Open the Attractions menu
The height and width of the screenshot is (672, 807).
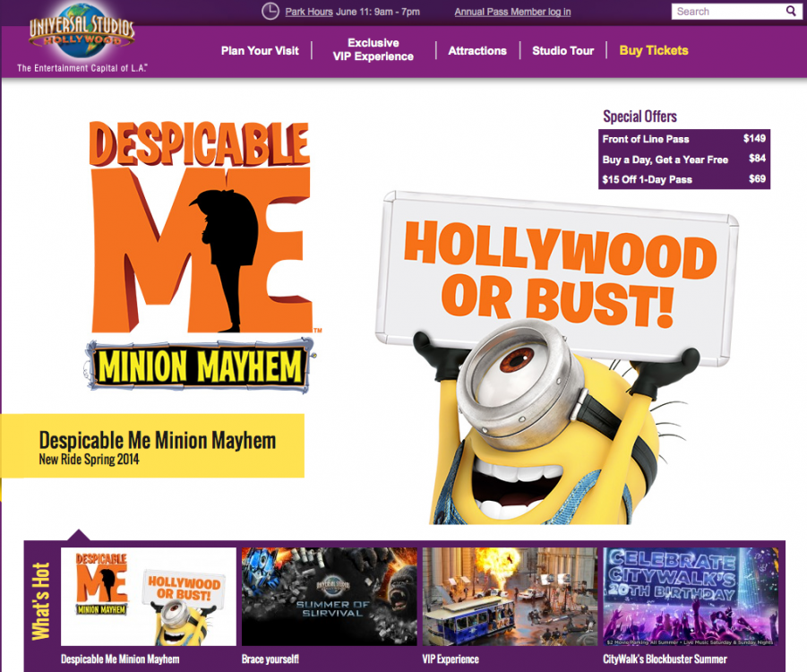point(477,51)
